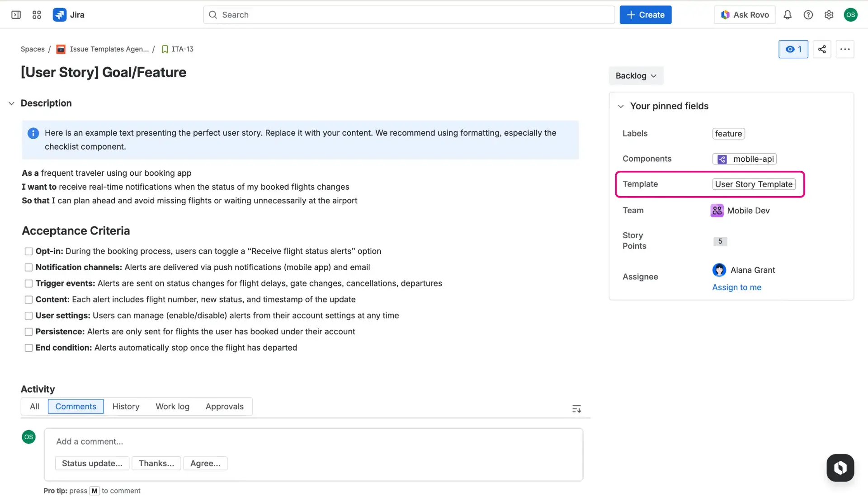This screenshot has width=868, height=497.
Task: Check the Persistence criterion checkbox
Action: tap(28, 332)
